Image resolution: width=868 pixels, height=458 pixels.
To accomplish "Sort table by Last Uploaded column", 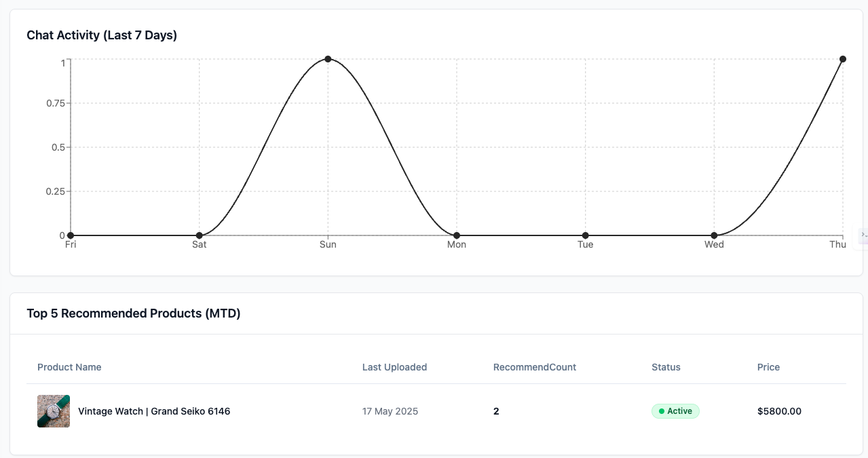I will tap(394, 367).
